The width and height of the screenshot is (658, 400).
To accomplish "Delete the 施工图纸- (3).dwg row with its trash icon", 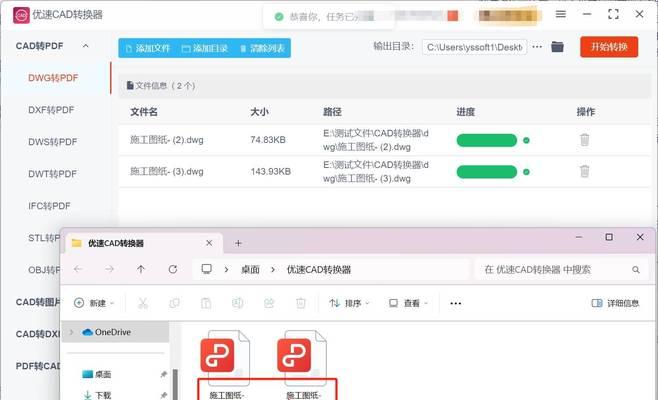I will 585,171.
